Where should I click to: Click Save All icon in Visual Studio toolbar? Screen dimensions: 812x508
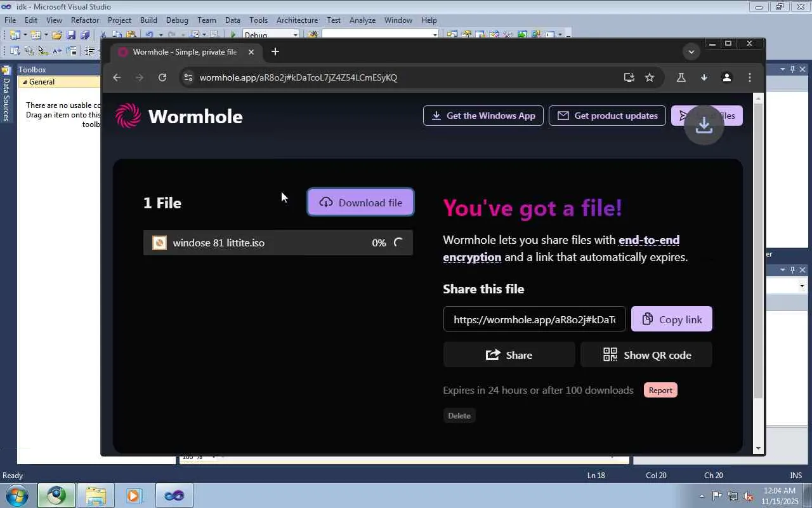click(x=84, y=35)
